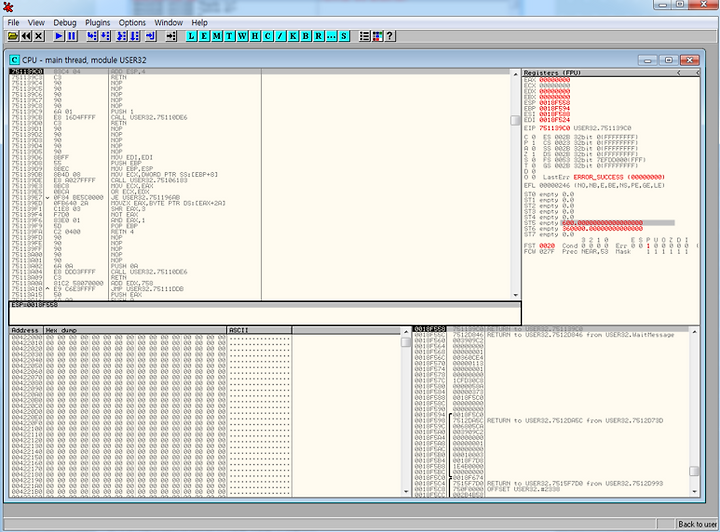The image size is (720, 532).
Task: Click the Step over toolbar icon
Action: point(105,36)
